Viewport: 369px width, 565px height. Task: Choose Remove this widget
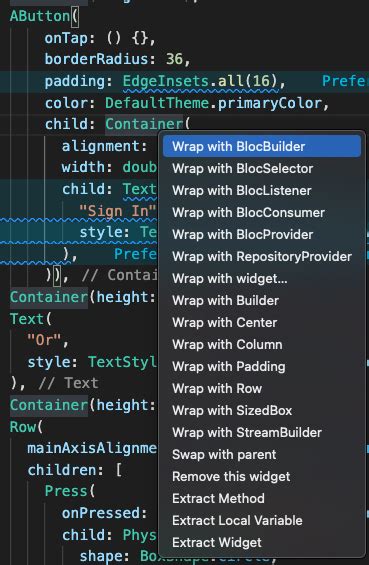262,476
